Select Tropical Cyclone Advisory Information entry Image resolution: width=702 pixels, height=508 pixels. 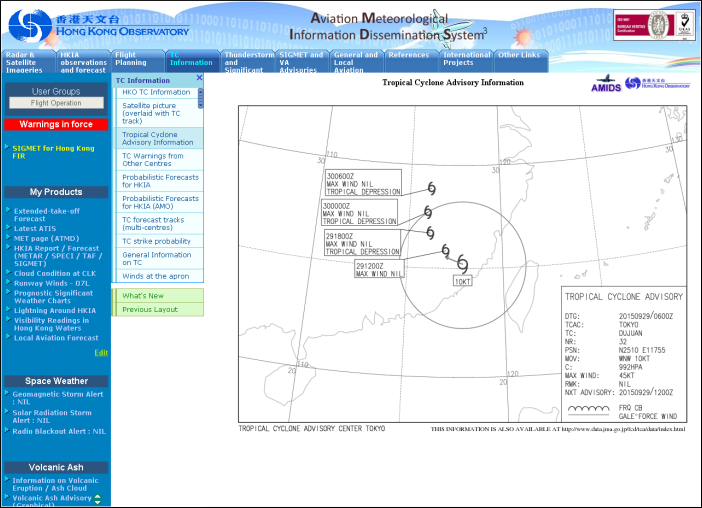(158, 138)
